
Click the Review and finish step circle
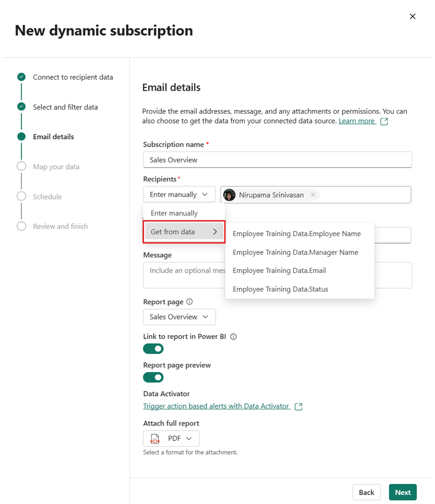22,226
